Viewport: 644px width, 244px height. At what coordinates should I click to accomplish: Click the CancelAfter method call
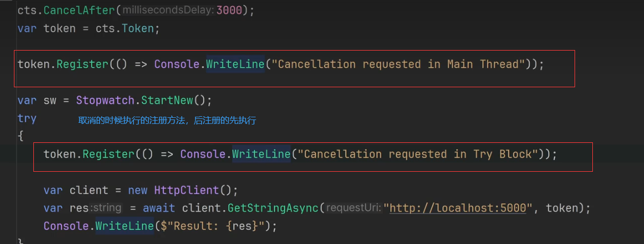click(81, 11)
